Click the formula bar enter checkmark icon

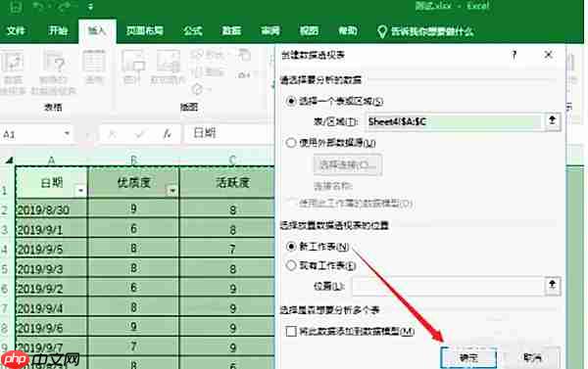(x=139, y=133)
